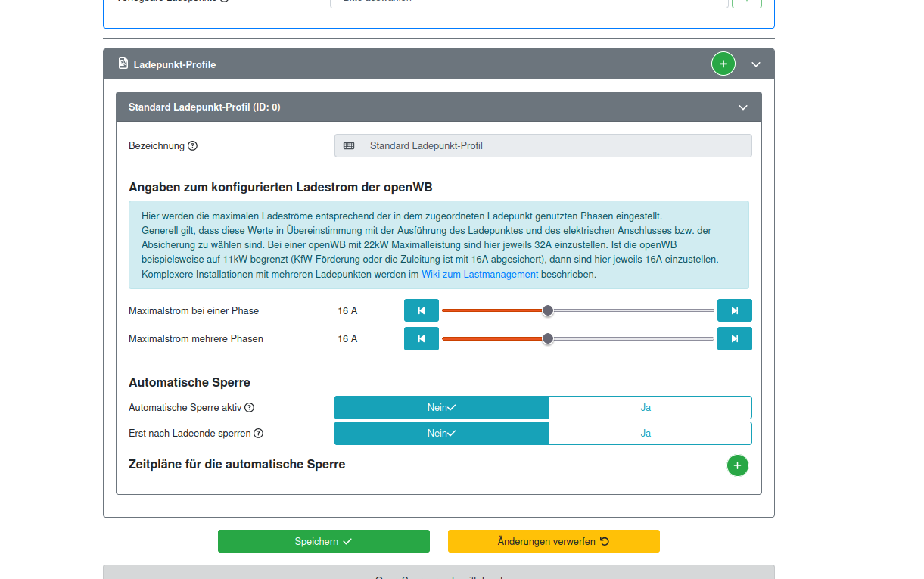The width and height of the screenshot is (924, 579).
Task: Add a Zeitplan for automatische Sperre via plus icon
Action: tap(738, 465)
